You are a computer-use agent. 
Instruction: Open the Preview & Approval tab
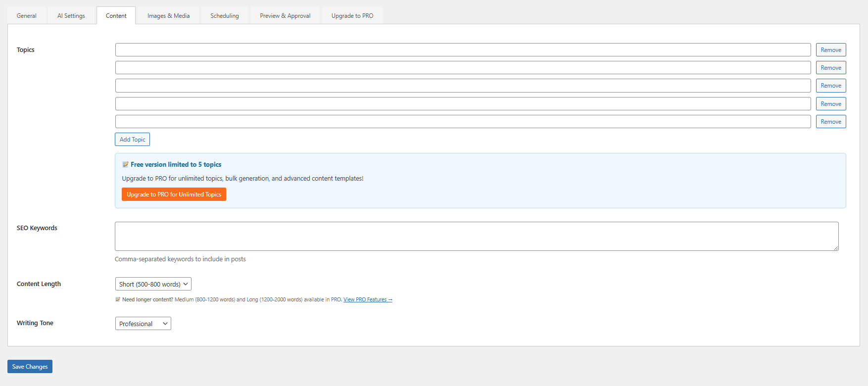click(285, 16)
